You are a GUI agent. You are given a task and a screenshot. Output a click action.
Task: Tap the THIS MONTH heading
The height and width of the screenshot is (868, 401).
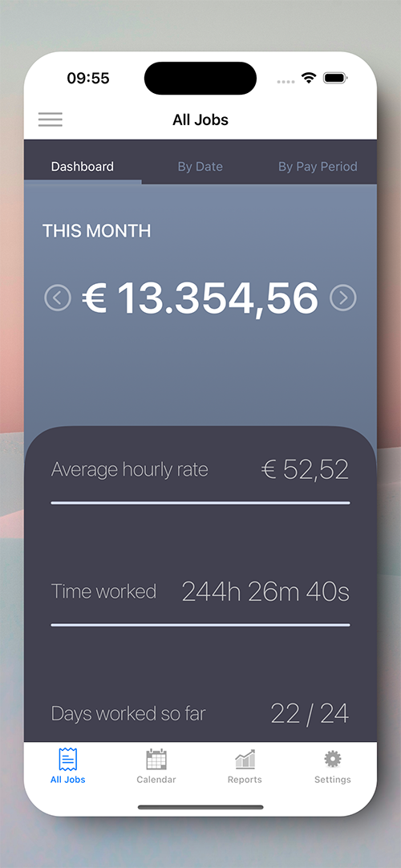[x=97, y=231]
